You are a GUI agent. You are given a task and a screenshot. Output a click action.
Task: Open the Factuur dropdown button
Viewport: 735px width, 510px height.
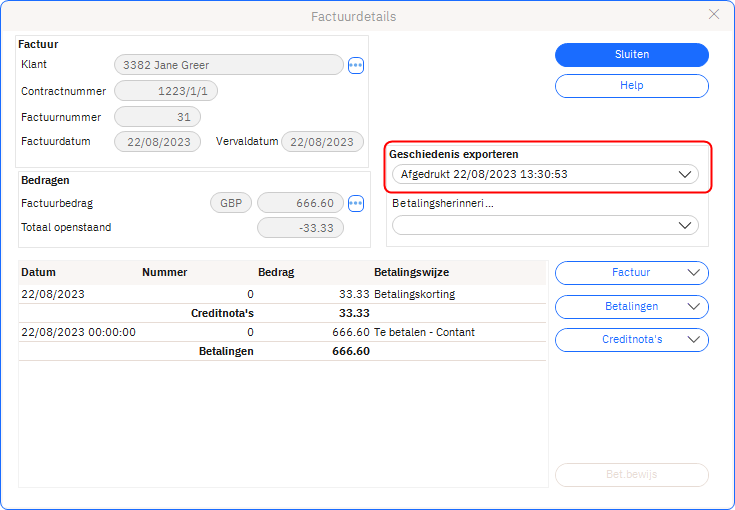click(631, 273)
